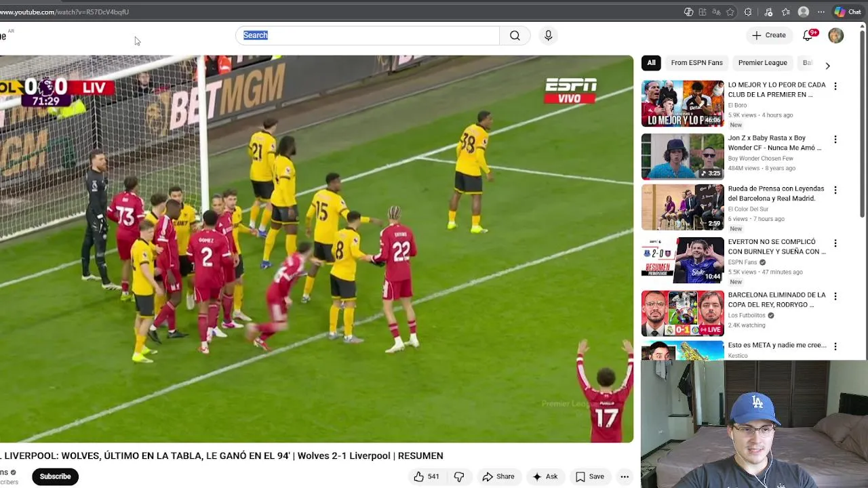Select the From ESPN Fans chip
The height and width of the screenshot is (488, 868).
[x=696, y=63]
